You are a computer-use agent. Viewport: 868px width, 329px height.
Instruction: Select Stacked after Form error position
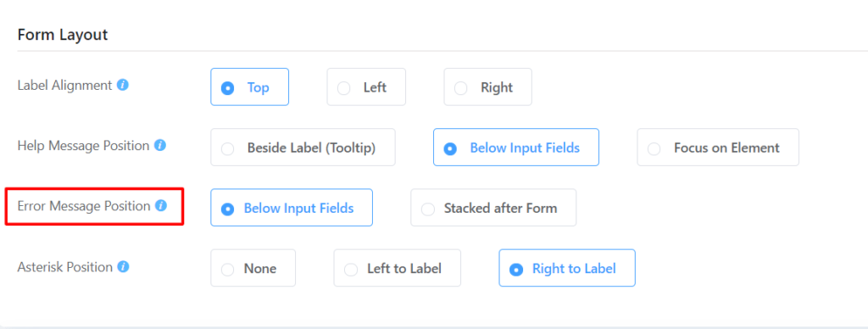(x=493, y=208)
